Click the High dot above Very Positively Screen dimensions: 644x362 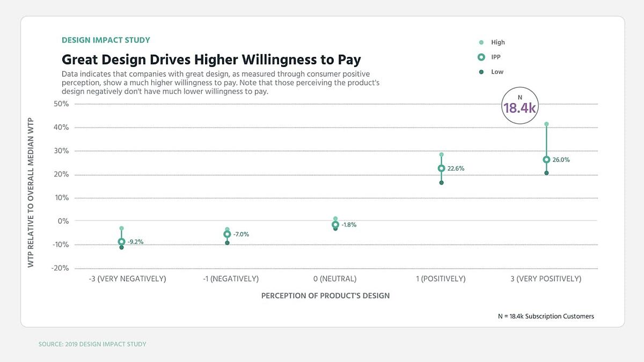pyautogui.click(x=546, y=124)
